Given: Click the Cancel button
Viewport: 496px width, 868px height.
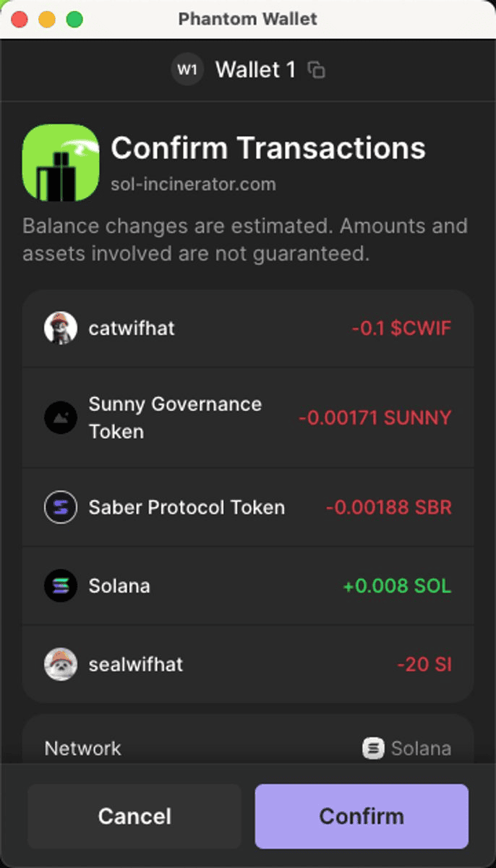Looking at the screenshot, I should click(x=134, y=816).
